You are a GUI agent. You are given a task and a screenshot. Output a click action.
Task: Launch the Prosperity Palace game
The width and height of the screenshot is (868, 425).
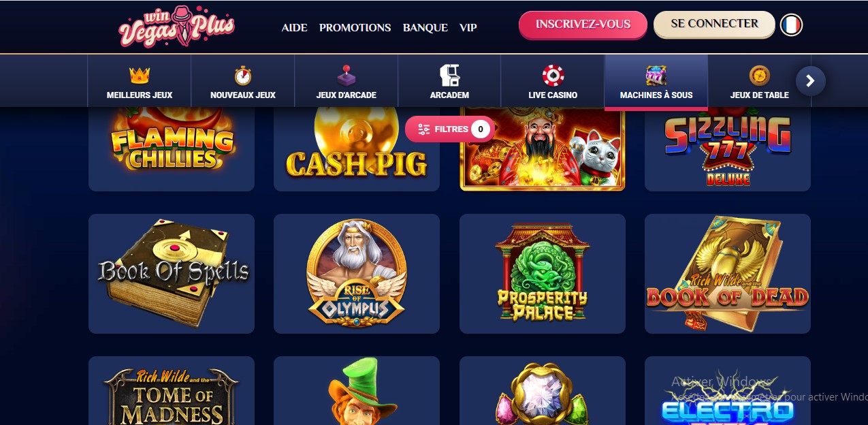pyautogui.click(x=543, y=274)
